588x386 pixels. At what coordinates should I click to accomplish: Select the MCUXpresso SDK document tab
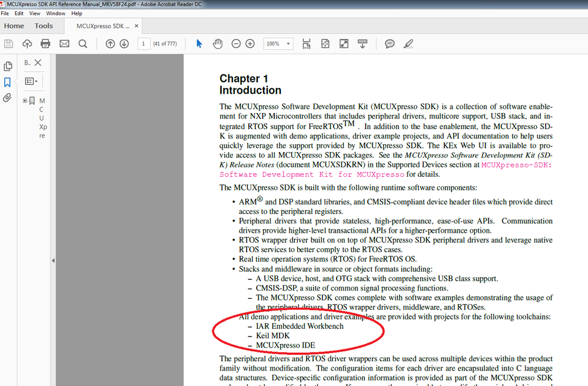tap(103, 27)
